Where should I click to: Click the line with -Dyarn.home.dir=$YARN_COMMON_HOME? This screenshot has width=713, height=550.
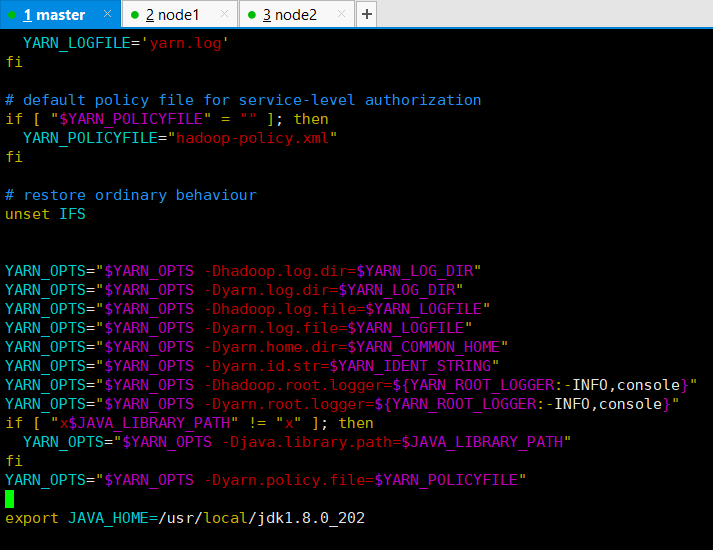pyautogui.click(x=256, y=347)
